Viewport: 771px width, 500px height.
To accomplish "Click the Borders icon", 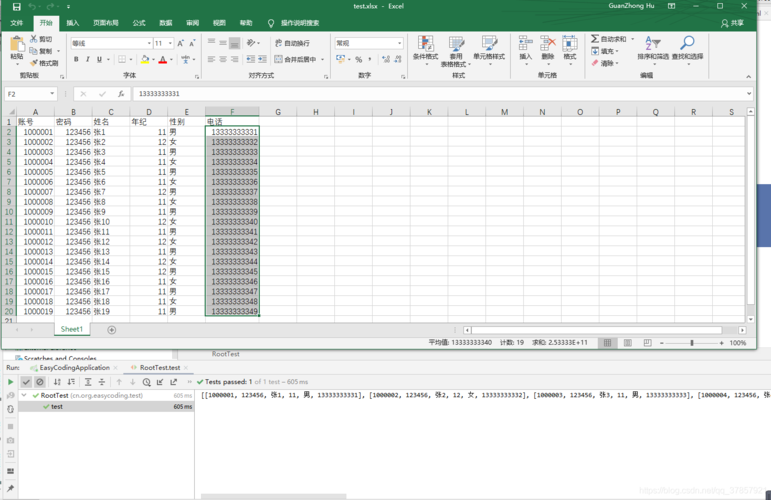I will click(x=122, y=59).
